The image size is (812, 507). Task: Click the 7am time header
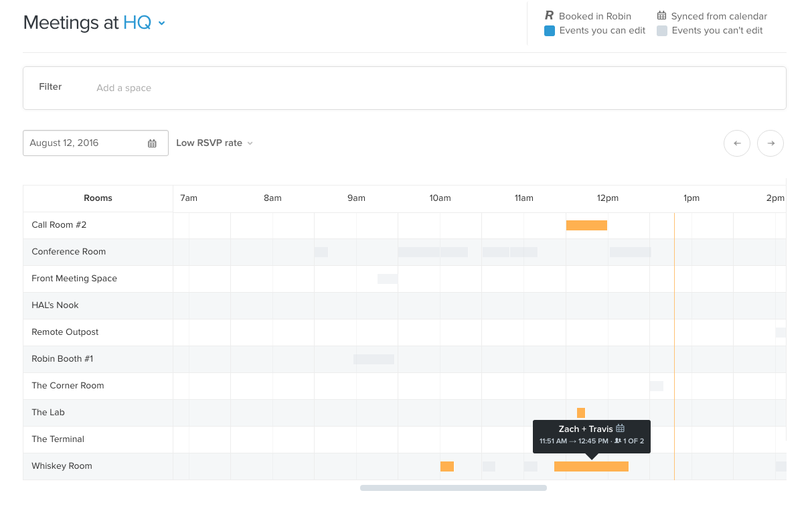pos(189,198)
